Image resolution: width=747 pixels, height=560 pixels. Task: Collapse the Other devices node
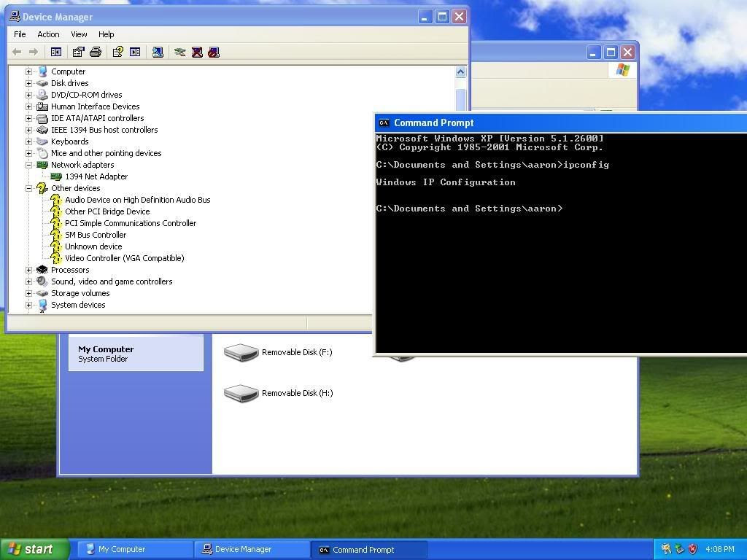pyautogui.click(x=28, y=188)
